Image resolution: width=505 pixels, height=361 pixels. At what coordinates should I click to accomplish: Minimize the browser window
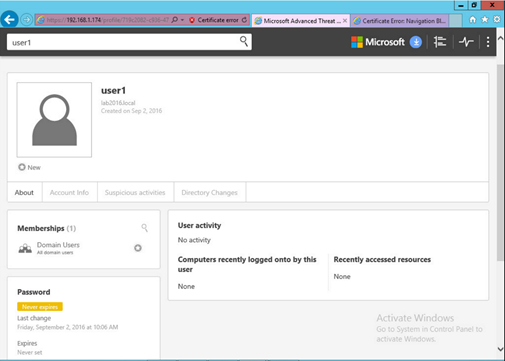[x=461, y=5]
